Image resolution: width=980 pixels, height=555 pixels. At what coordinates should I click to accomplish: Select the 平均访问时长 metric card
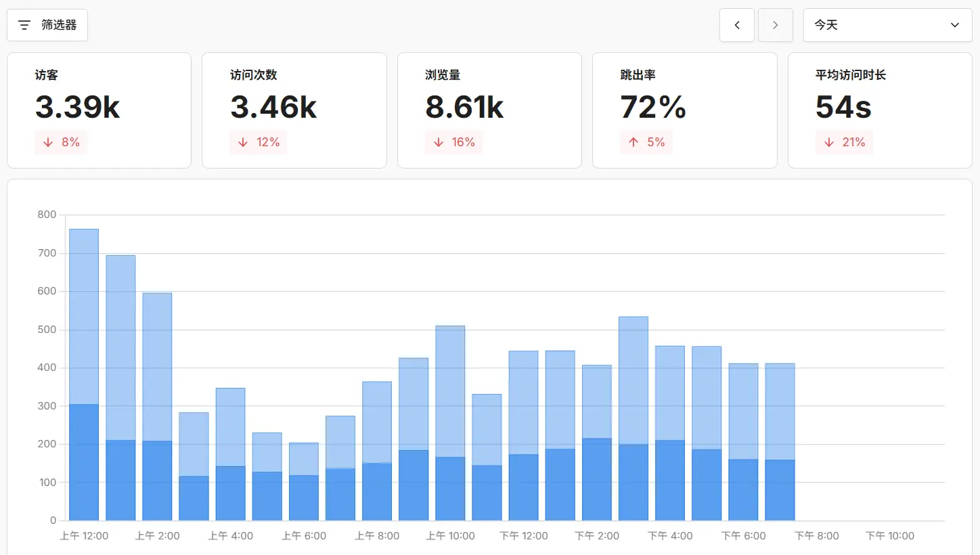pyautogui.click(x=880, y=110)
